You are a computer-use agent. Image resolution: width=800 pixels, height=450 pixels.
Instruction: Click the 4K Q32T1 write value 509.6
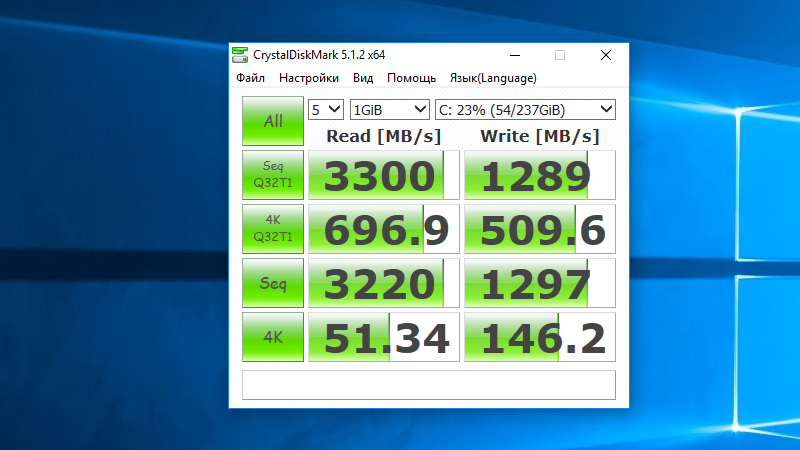tap(540, 229)
